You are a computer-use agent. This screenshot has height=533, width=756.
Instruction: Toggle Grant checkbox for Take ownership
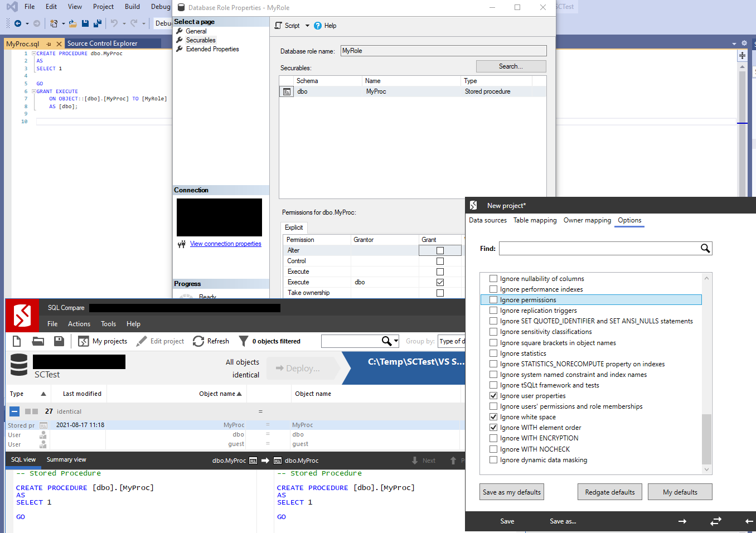(440, 293)
